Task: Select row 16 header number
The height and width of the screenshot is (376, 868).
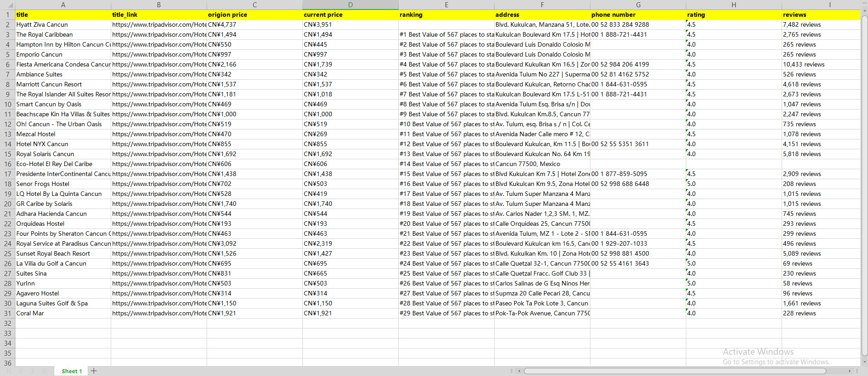Action: point(8,164)
